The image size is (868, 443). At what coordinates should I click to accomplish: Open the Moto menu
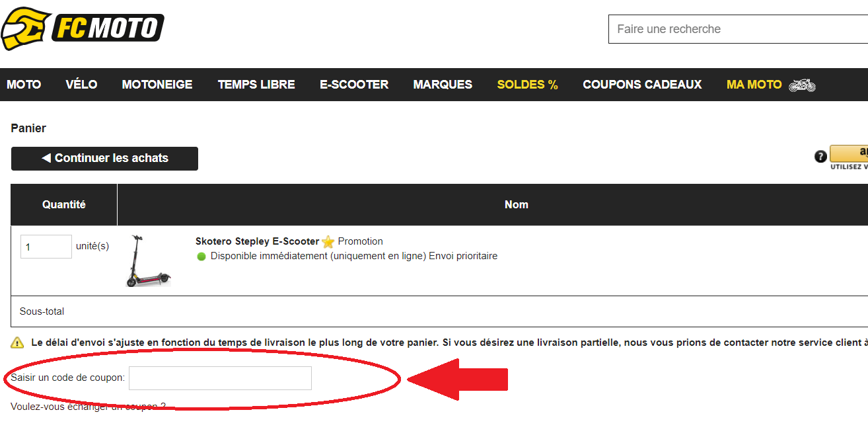pos(24,85)
